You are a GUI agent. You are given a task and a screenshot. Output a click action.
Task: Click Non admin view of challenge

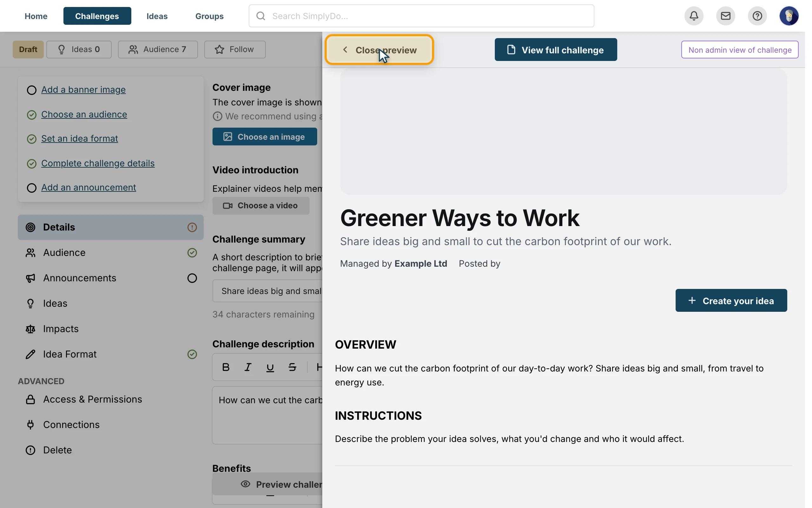pyautogui.click(x=740, y=50)
